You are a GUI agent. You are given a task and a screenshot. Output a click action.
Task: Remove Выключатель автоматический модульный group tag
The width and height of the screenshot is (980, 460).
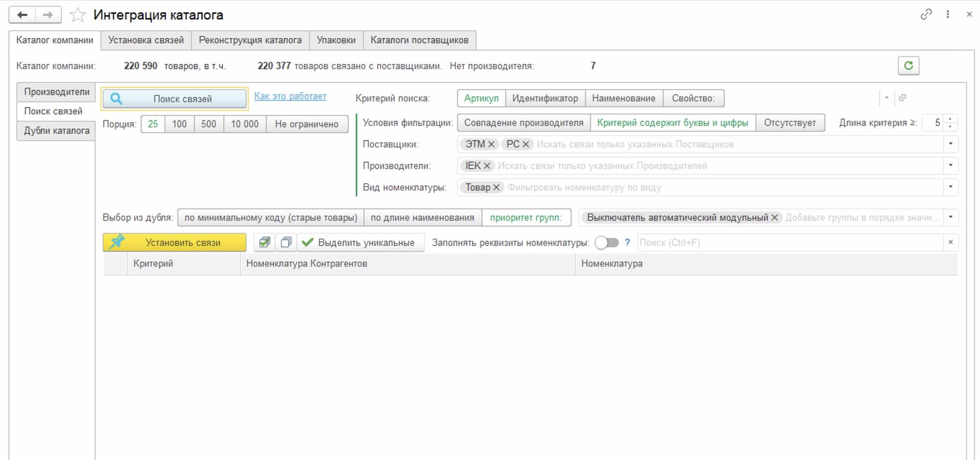pos(774,218)
